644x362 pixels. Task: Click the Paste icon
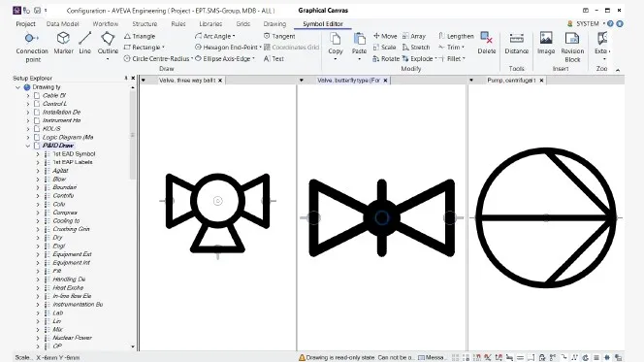click(x=360, y=40)
